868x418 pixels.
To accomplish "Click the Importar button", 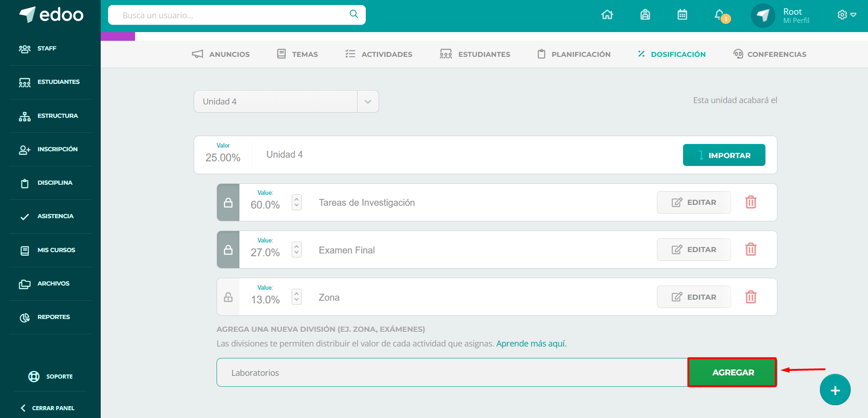I will (x=724, y=155).
